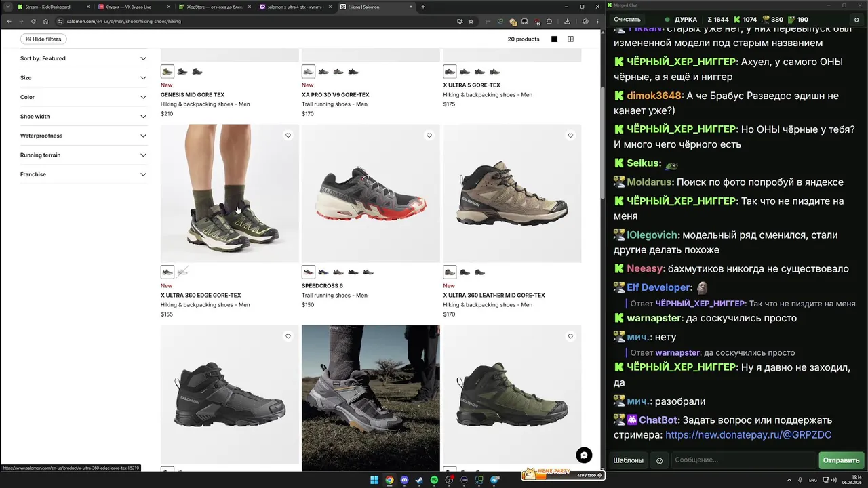Favorite the X Ultra 360 Edge Gore-Tex shoe
The image size is (868, 488).
tap(288, 136)
